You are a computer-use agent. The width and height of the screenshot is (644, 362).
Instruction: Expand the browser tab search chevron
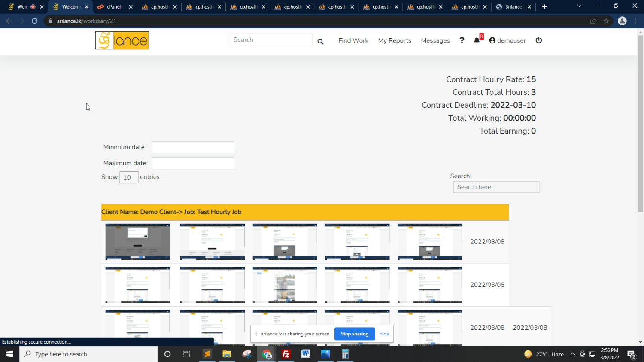(x=579, y=6)
